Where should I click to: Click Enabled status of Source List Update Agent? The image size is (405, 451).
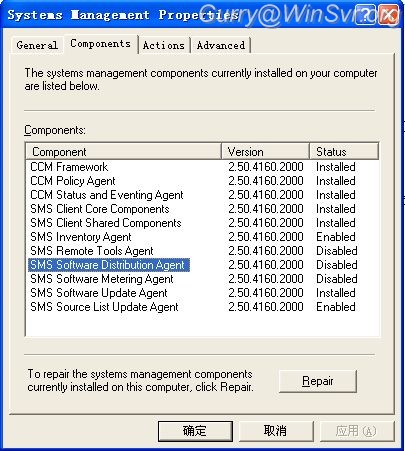[336, 307]
